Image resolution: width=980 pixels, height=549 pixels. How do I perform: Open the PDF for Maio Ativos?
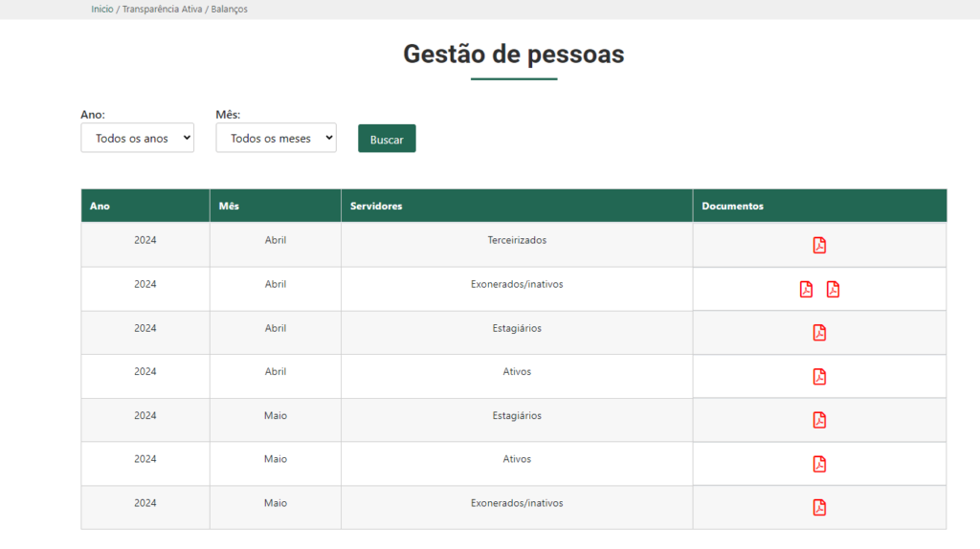click(x=819, y=464)
